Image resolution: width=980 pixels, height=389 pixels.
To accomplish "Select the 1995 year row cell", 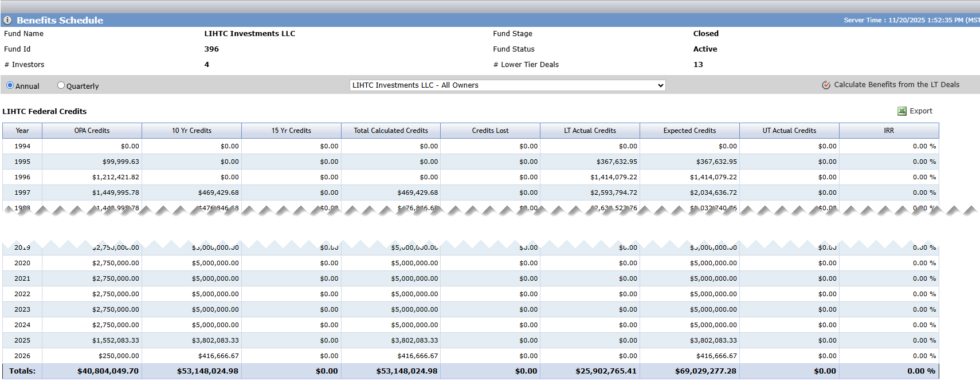I will (22, 162).
